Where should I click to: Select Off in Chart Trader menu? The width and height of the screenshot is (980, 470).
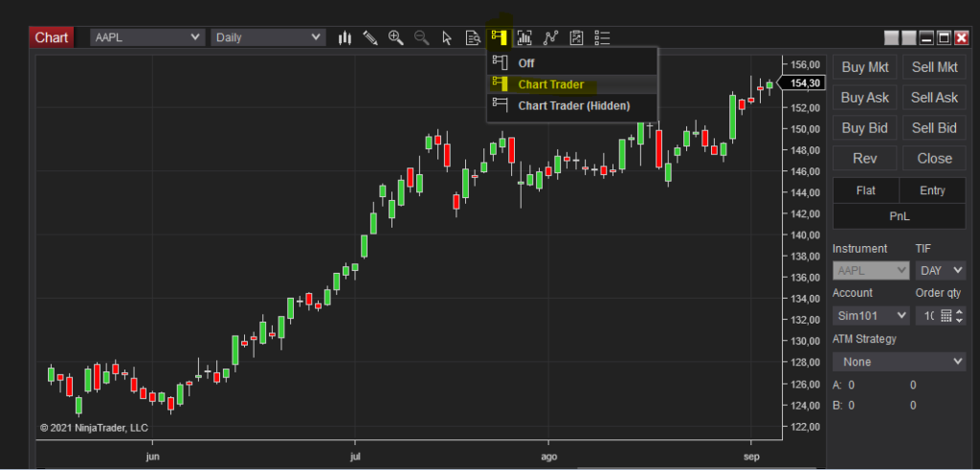pyautogui.click(x=572, y=63)
